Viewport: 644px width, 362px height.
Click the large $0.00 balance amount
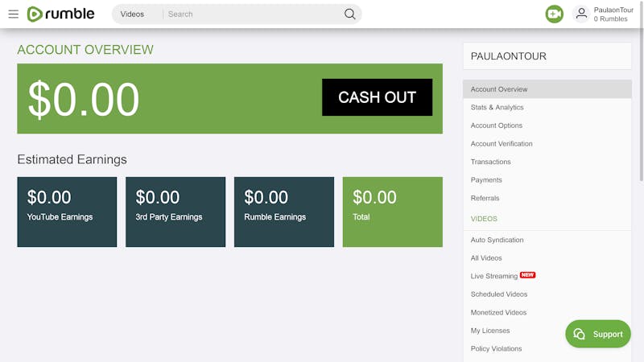click(x=84, y=99)
